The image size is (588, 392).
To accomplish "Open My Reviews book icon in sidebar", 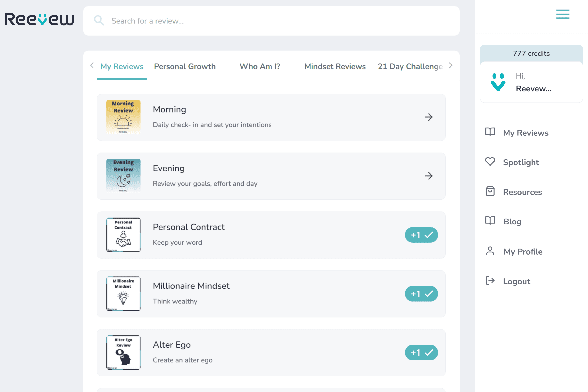I will coord(490,132).
